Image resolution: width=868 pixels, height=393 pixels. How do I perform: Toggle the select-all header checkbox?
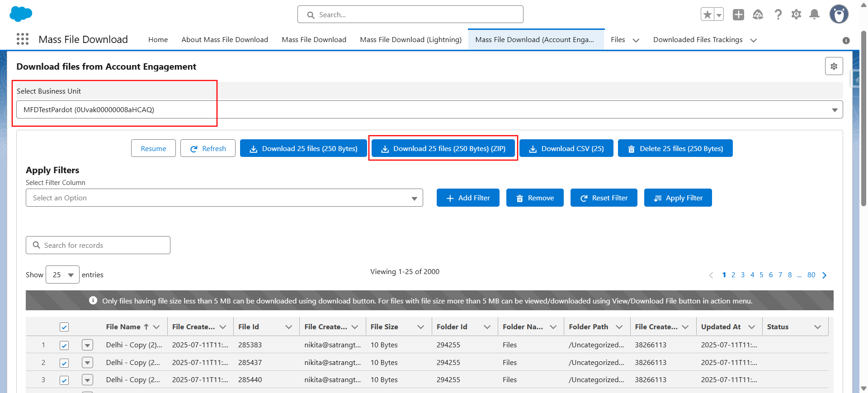64,327
